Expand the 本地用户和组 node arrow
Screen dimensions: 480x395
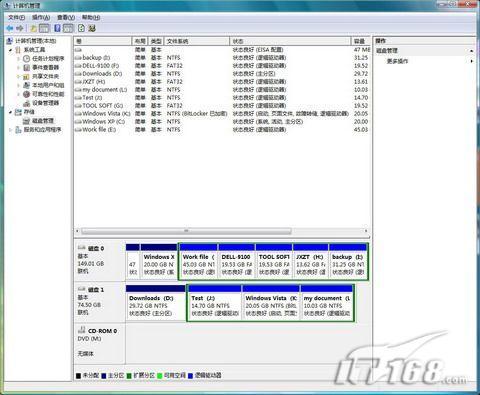click(x=18, y=85)
